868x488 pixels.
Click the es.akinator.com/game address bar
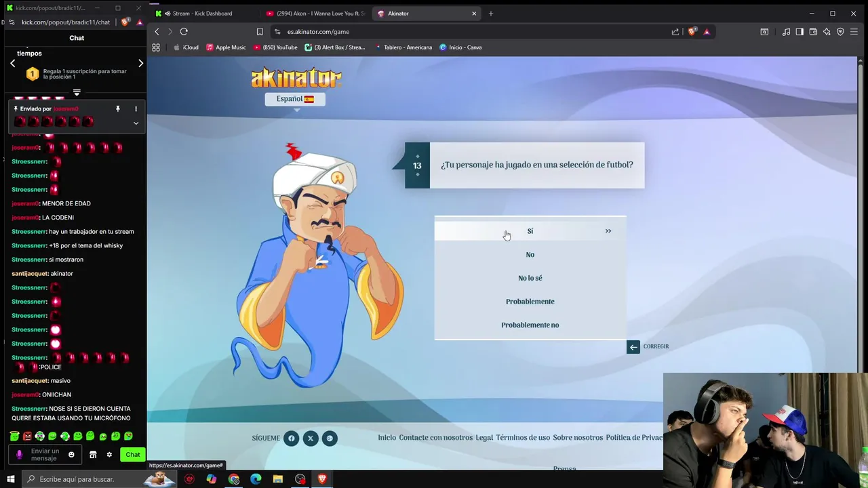[475, 32]
